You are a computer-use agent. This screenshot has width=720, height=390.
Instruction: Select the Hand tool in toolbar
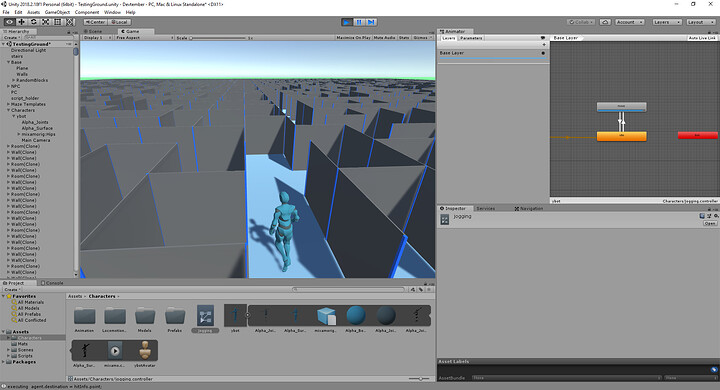(9, 22)
